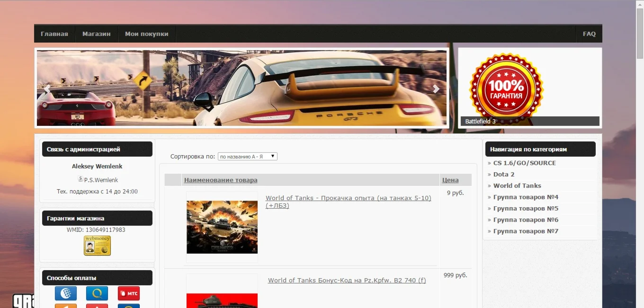This screenshot has width=644, height=308.
Task: Open the Dota 2 category
Action: 504,174
